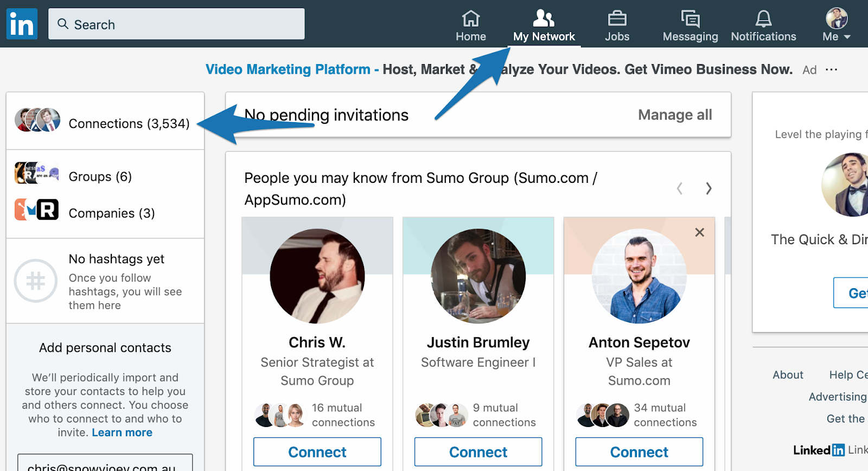
Task: Click Anton Sepetov mutual connections avatars
Action: coord(602,415)
